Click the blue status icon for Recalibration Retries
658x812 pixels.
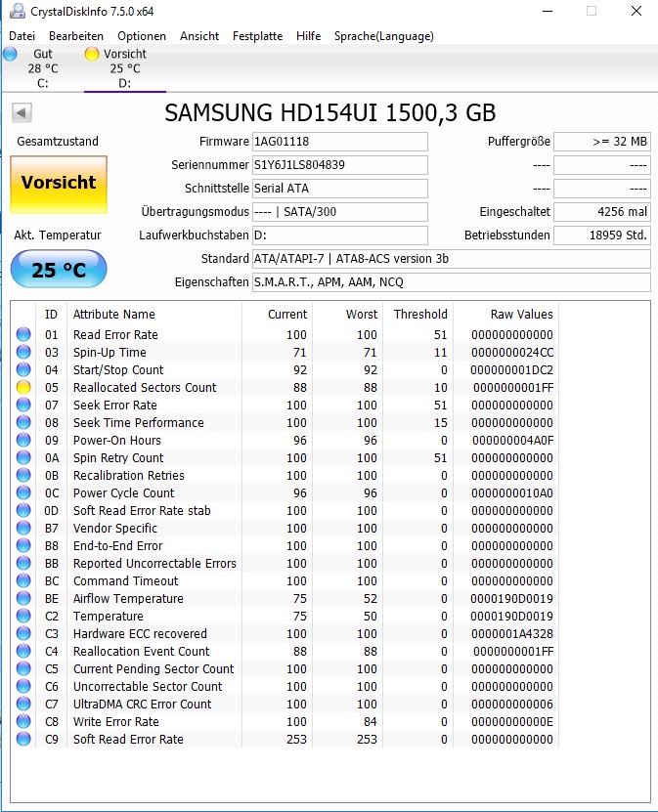(23, 475)
